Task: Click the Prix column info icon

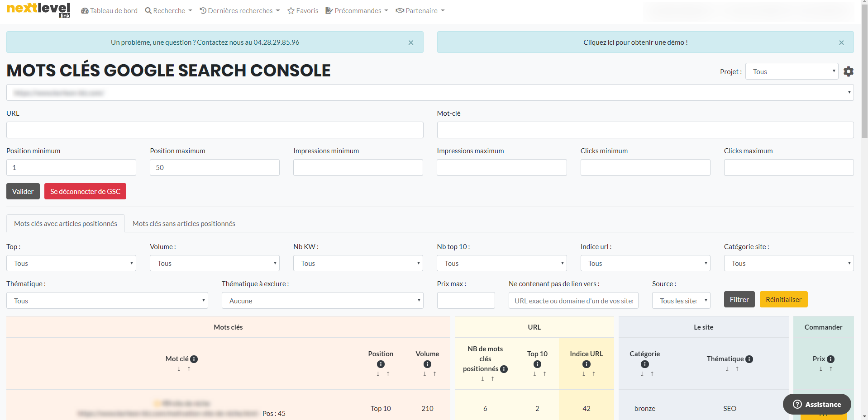Action: (831, 359)
